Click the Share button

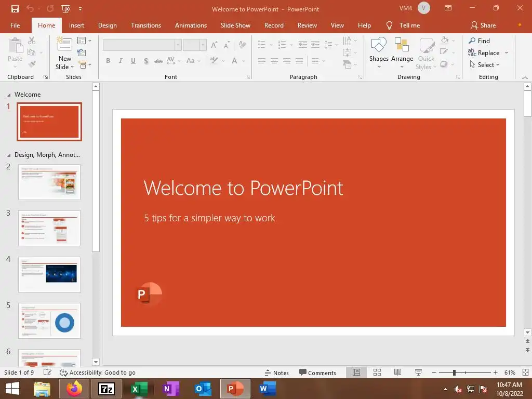coord(483,25)
